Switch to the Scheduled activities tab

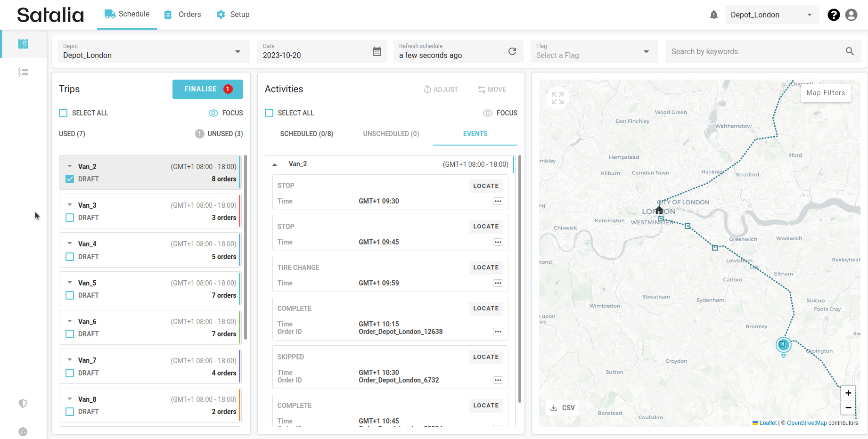point(306,134)
